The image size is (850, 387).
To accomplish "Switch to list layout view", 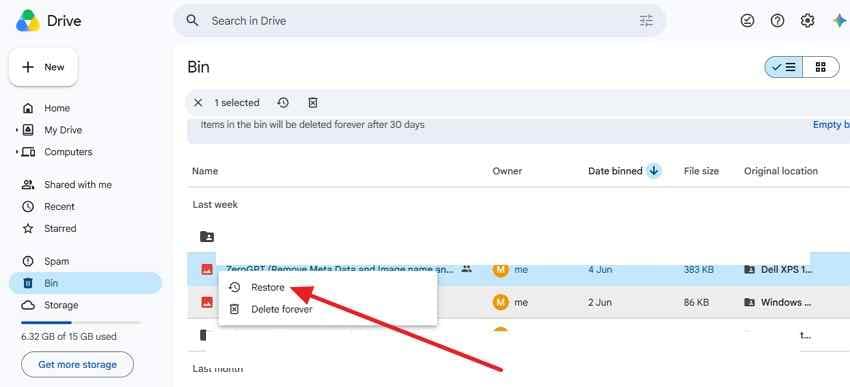I will click(x=783, y=67).
